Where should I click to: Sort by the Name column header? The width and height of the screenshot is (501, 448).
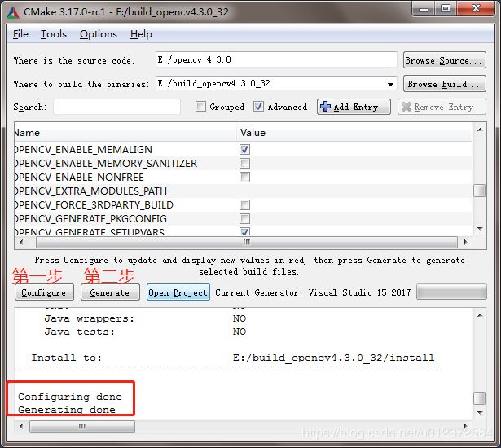pos(125,132)
